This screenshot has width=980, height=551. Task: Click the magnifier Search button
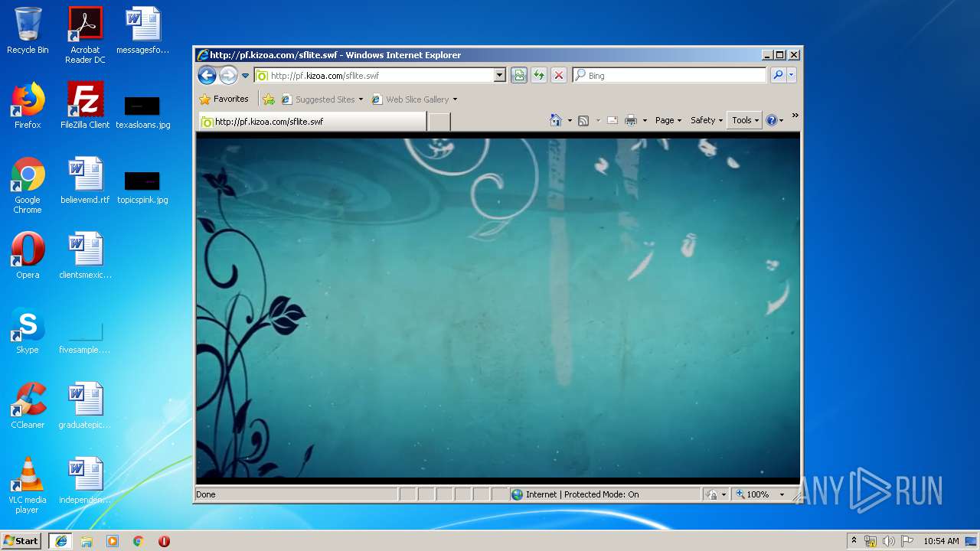click(x=778, y=75)
